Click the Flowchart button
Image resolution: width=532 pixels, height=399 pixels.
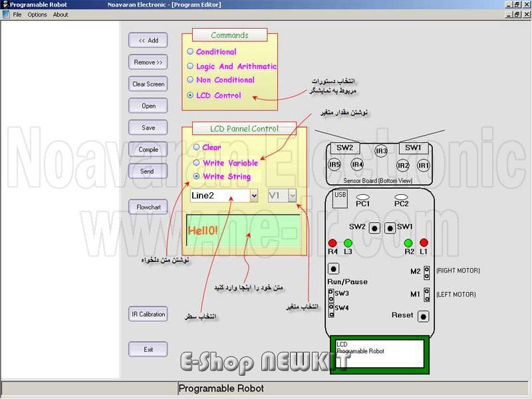pyautogui.click(x=148, y=207)
